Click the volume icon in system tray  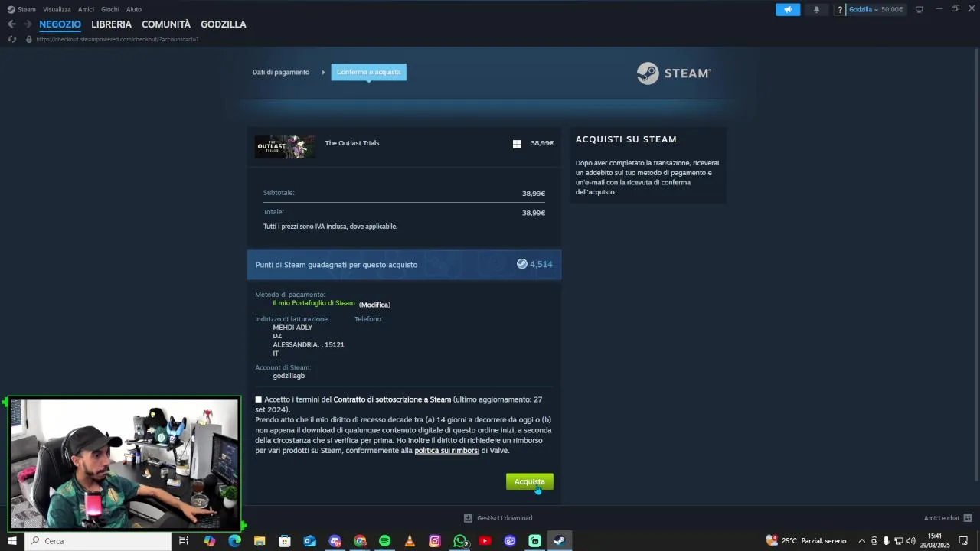coord(911,541)
